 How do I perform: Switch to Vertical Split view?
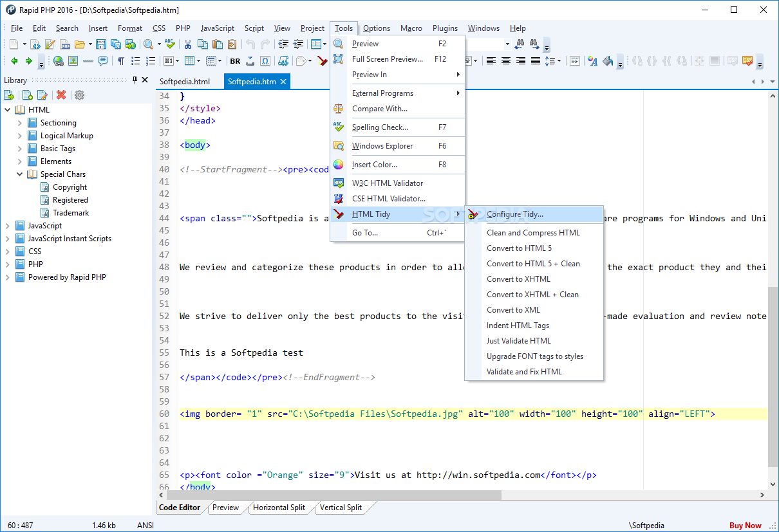click(x=341, y=508)
